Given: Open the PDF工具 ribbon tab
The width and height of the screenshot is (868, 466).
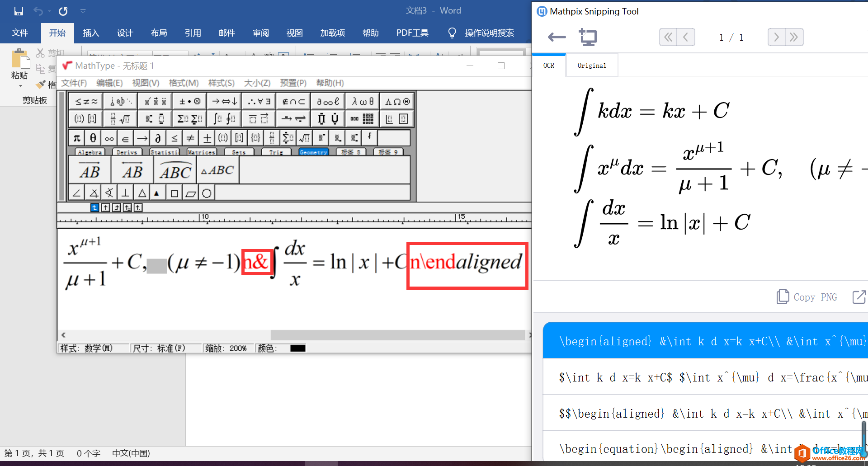Looking at the screenshot, I should click(x=412, y=33).
